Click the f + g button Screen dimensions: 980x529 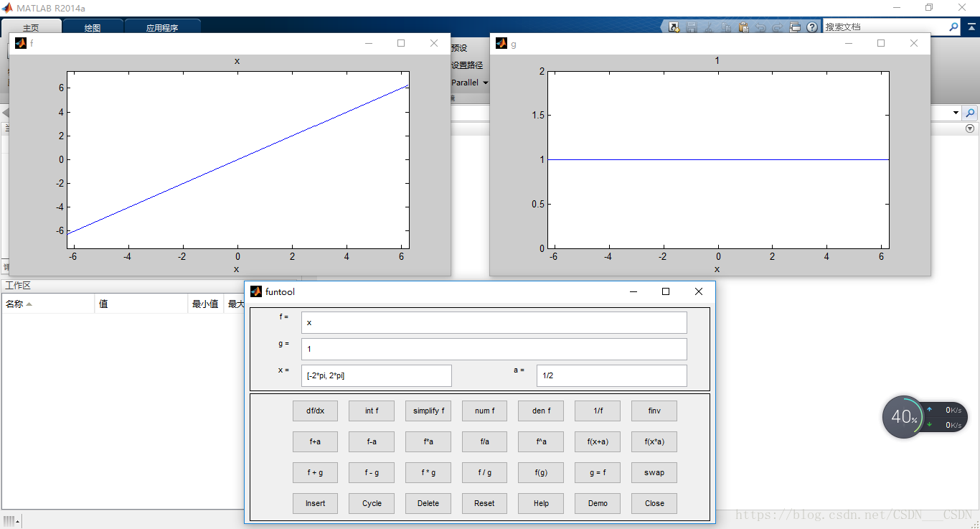click(x=316, y=473)
